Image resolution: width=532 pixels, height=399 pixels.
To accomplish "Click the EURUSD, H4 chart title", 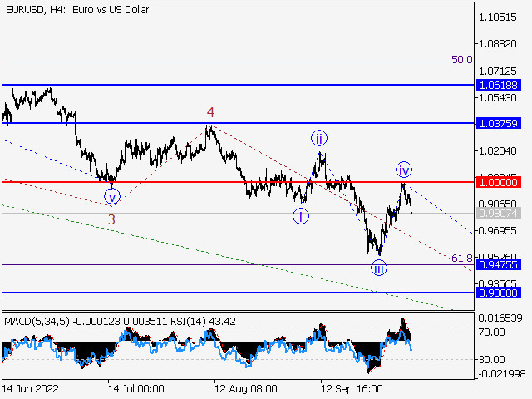I will coord(77,10).
